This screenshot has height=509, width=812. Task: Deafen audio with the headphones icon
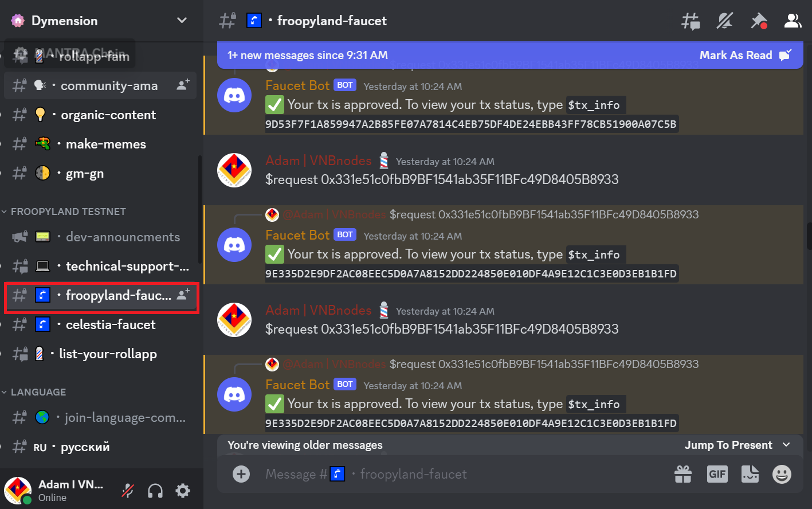[x=155, y=490]
